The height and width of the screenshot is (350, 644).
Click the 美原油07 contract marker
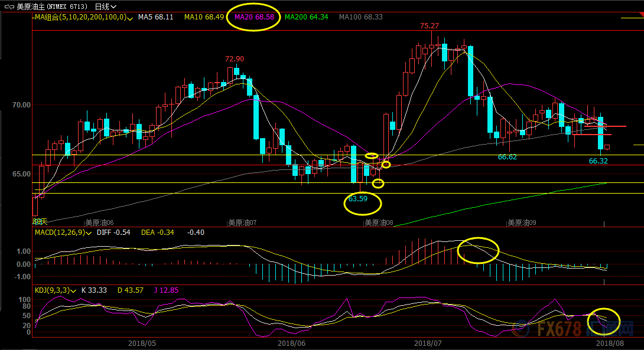pyautogui.click(x=242, y=223)
